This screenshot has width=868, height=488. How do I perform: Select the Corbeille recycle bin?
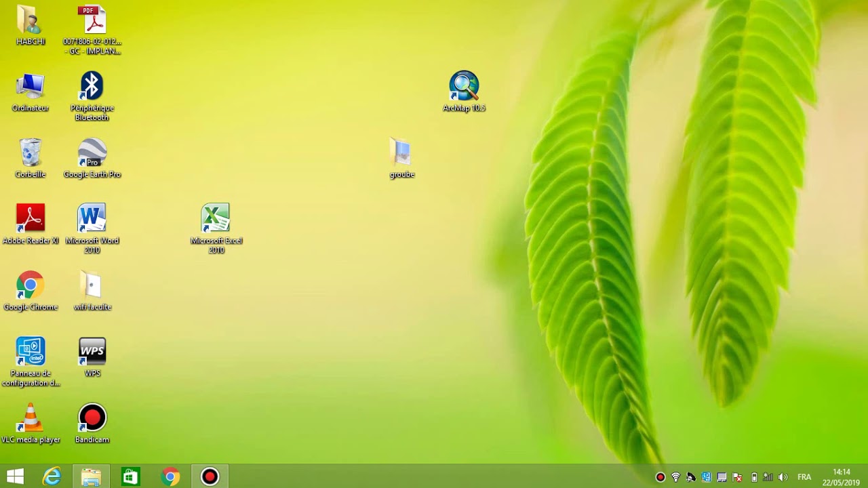[31, 159]
